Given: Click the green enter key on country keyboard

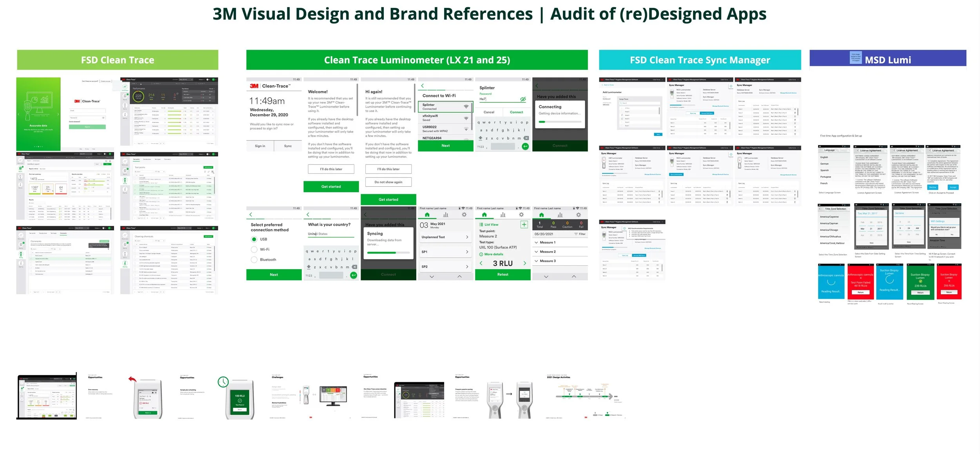Looking at the screenshot, I should click(x=354, y=275).
